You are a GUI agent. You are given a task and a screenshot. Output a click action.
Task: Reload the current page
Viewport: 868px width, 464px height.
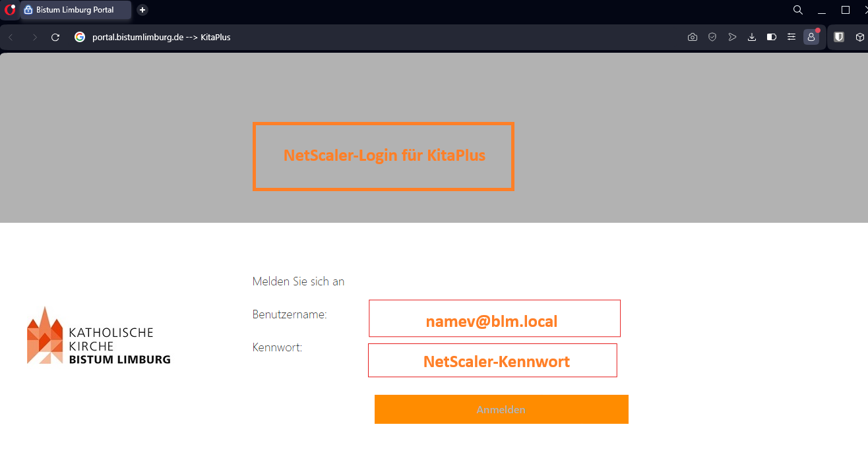coord(55,38)
